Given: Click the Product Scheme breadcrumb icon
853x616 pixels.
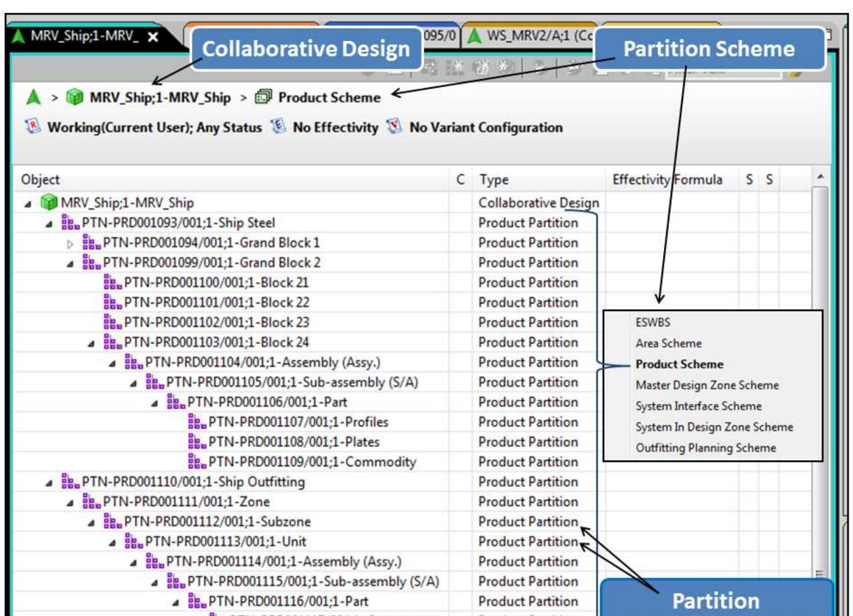Looking at the screenshot, I should (x=263, y=98).
